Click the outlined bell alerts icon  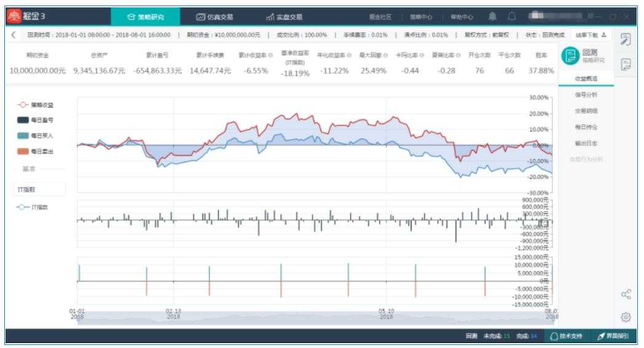pos(512,17)
